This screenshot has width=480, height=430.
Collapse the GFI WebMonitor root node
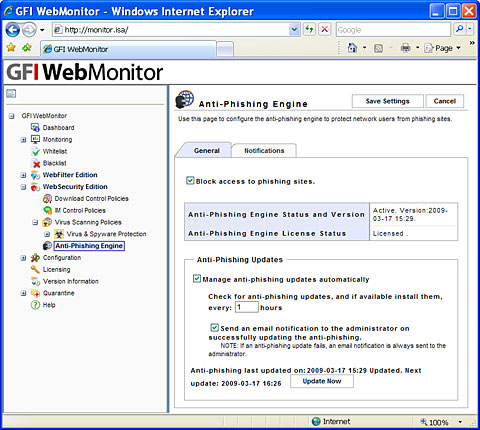tap(12, 116)
